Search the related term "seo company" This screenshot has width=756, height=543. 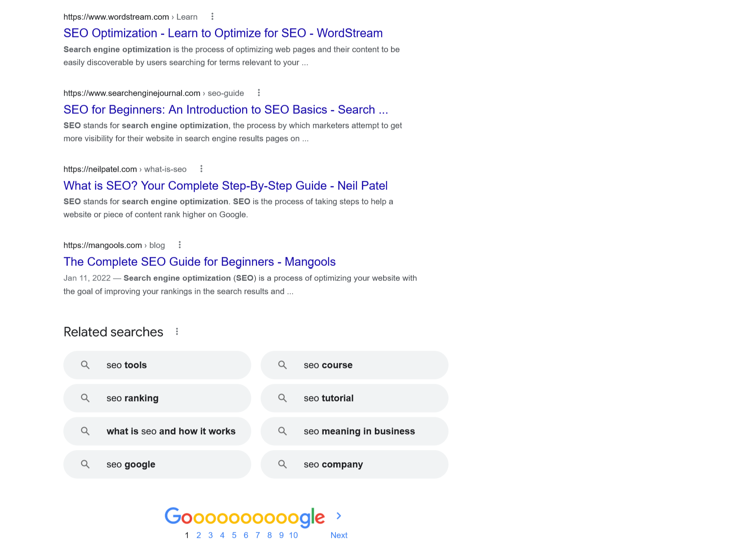coord(333,464)
